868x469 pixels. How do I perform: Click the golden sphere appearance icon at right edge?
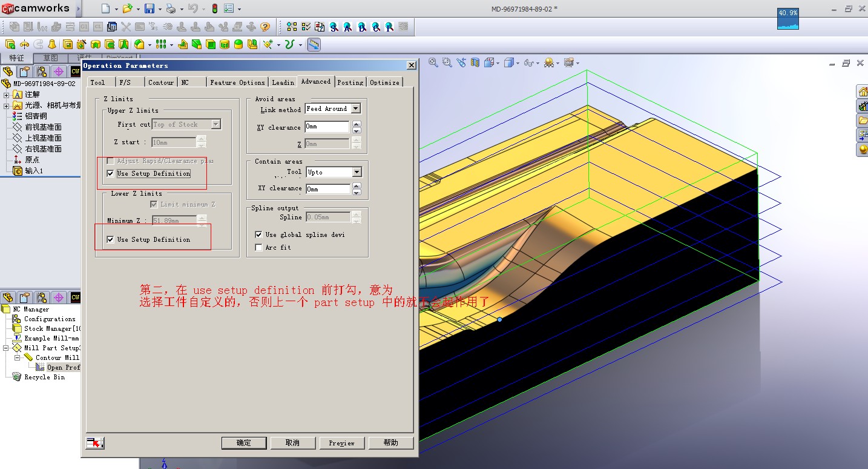pos(863,150)
